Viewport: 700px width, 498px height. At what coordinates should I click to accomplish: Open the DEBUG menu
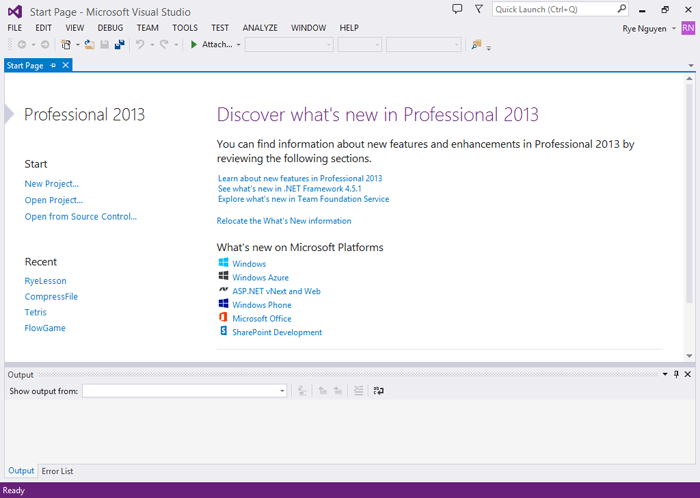click(110, 28)
